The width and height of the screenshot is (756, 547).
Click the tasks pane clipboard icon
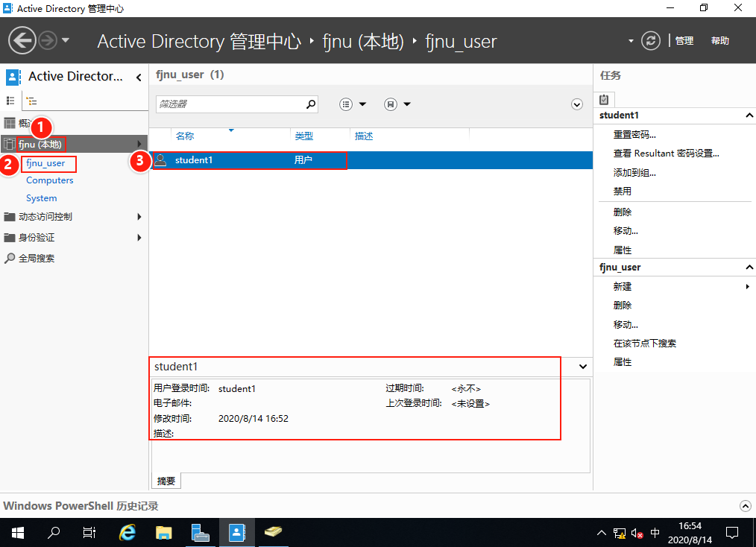click(604, 100)
